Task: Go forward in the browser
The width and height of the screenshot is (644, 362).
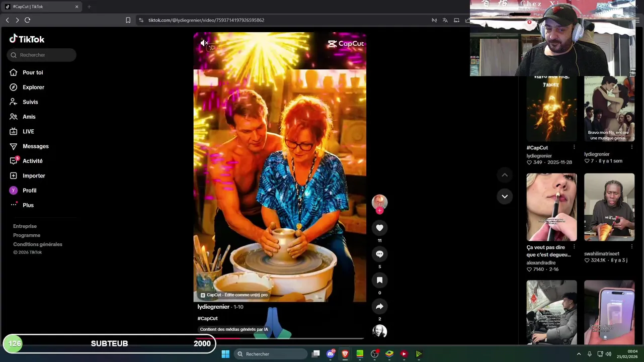Action: (x=17, y=20)
